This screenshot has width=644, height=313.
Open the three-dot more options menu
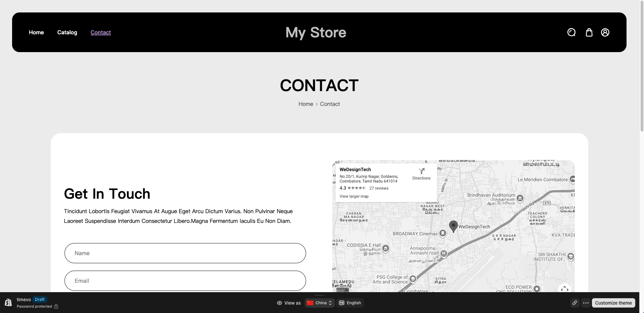[x=586, y=303]
